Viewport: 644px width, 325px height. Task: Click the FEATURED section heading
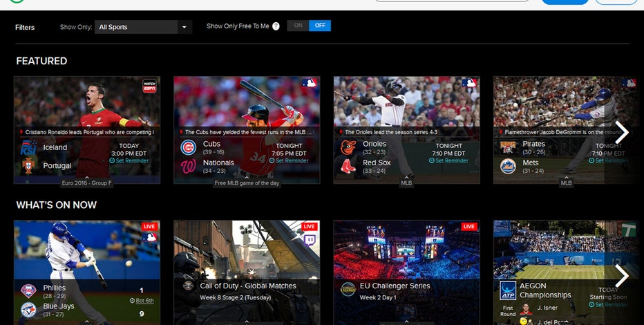[x=41, y=61]
